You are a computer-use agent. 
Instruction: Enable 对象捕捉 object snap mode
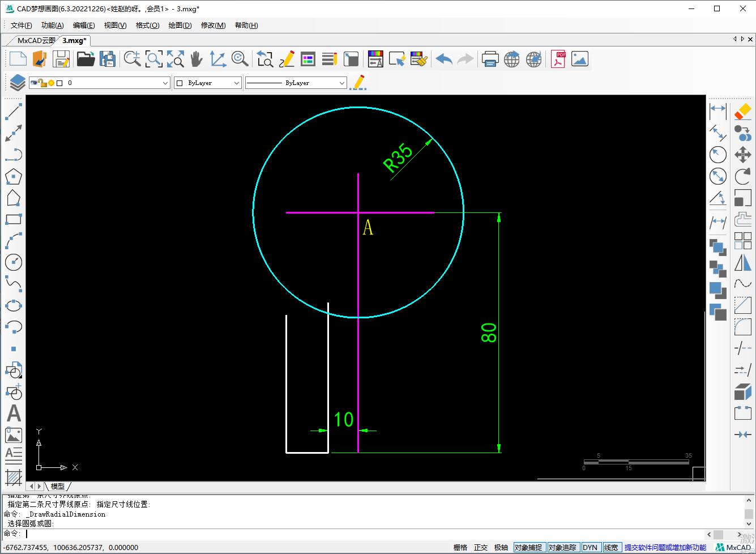529,547
